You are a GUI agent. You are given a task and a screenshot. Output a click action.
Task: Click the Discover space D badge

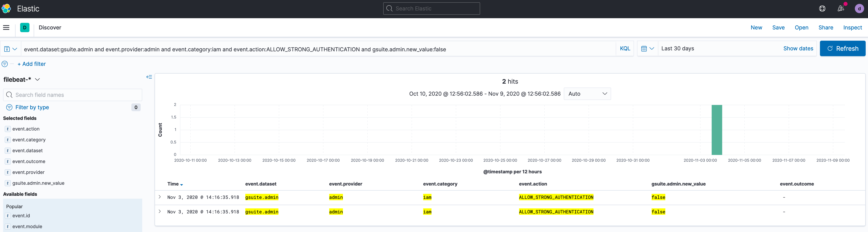(x=25, y=28)
